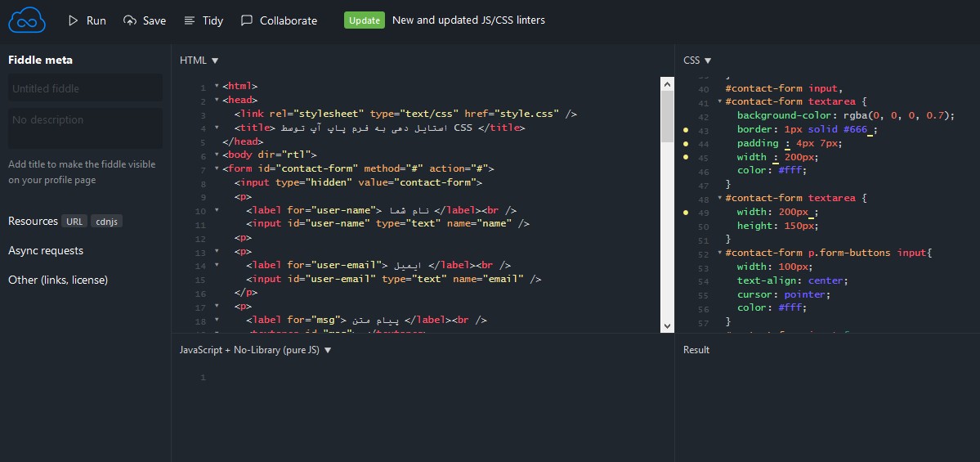Click the body dir="rtl" tag

pos(270,155)
